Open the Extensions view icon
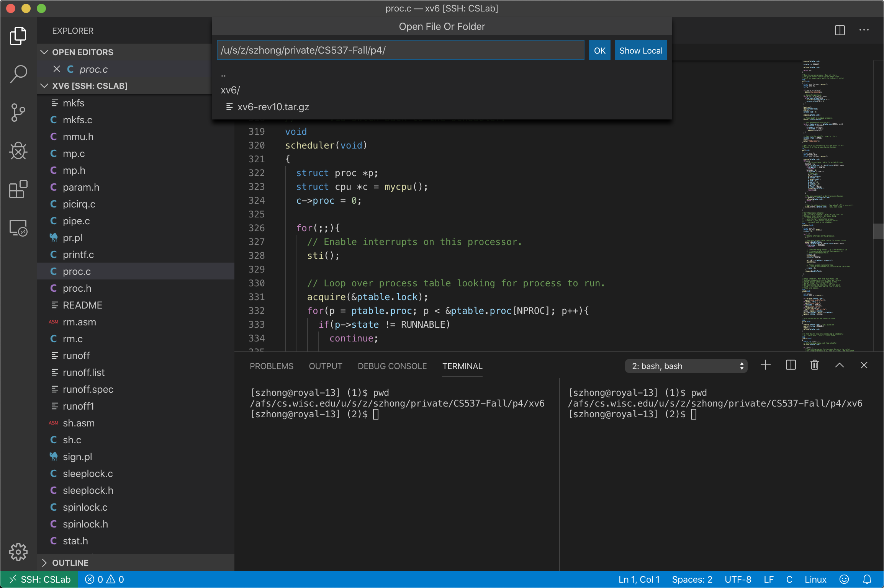This screenshot has width=884, height=588. [18, 189]
